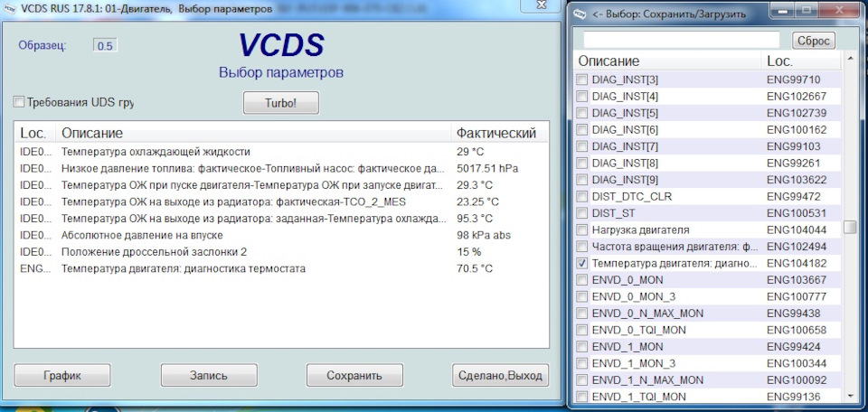Click the Сброс reset button

click(x=814, y=41)
